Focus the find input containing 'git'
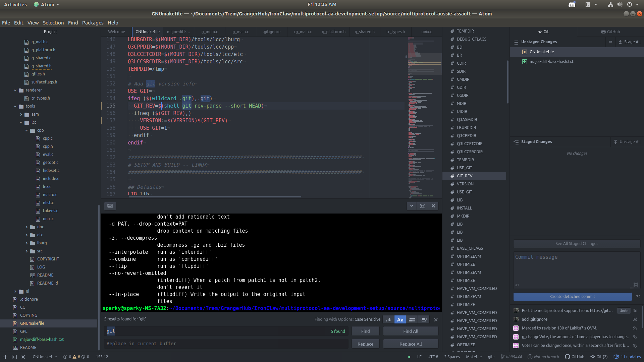This screenshot has width=644, height=362. (226, 331)
